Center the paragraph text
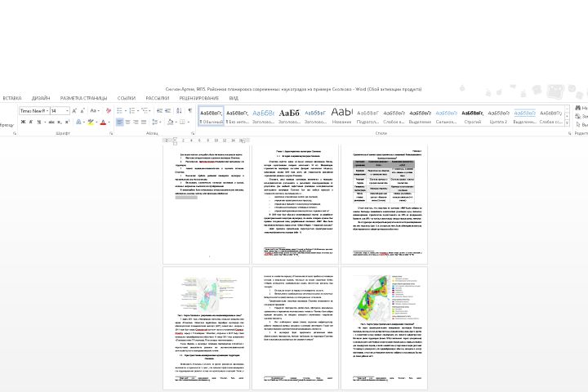 tap(128, 122)
